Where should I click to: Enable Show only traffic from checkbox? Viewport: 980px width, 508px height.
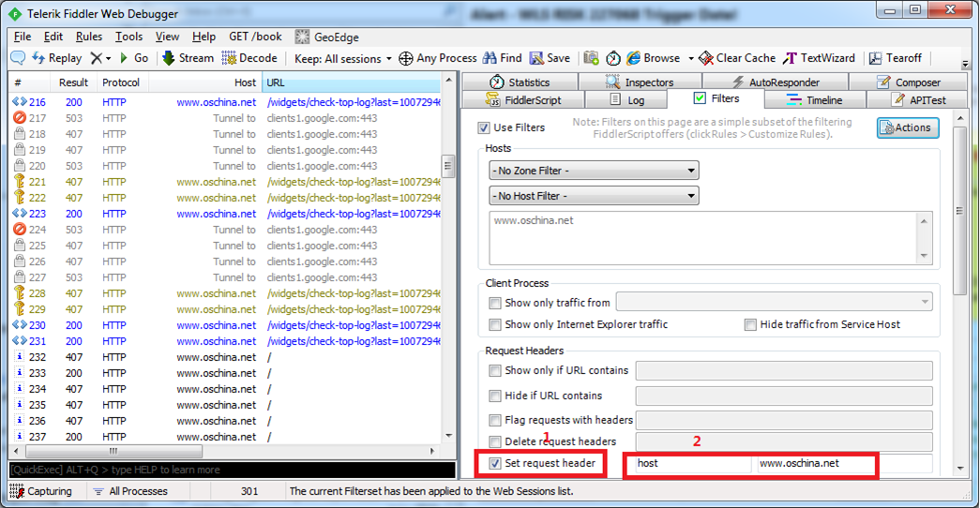(x=495, y=303)
